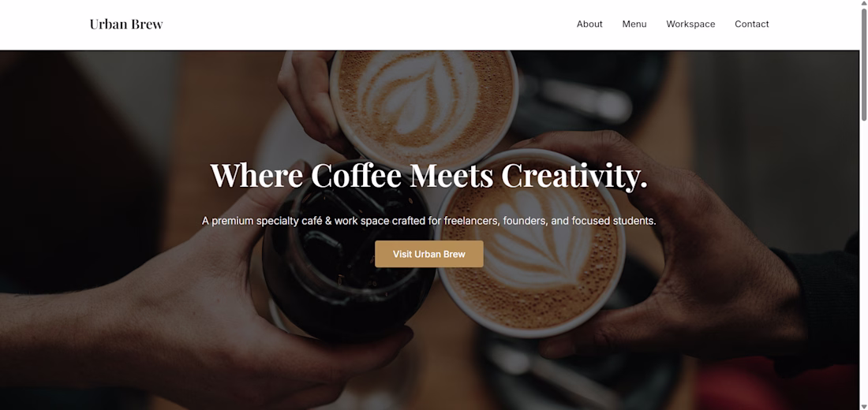Click the vertical scrollbar thumb
The image size is (868, 410).
(x=863, y=64)
